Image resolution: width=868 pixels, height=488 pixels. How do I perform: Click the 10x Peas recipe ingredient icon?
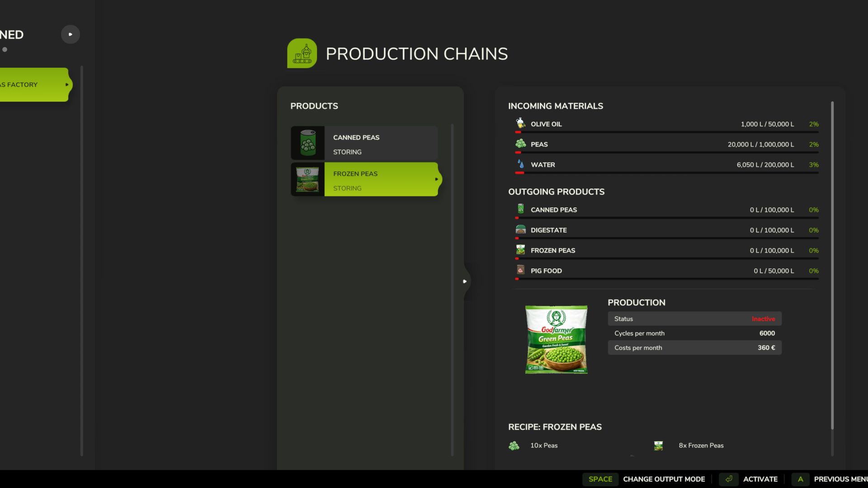(514, 446)
